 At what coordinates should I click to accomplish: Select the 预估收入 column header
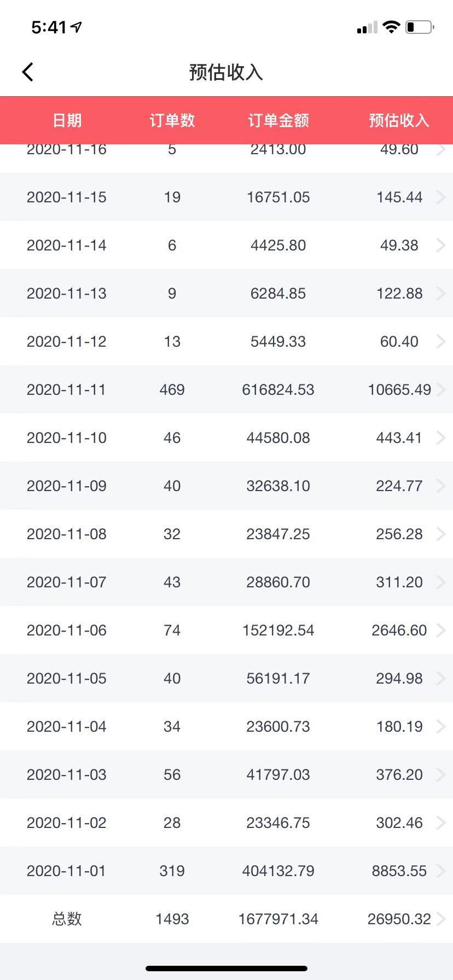(399, 120)
